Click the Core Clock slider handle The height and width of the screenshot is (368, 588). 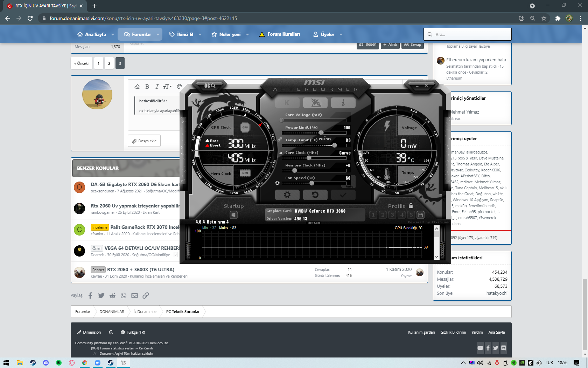click(309, 158)
